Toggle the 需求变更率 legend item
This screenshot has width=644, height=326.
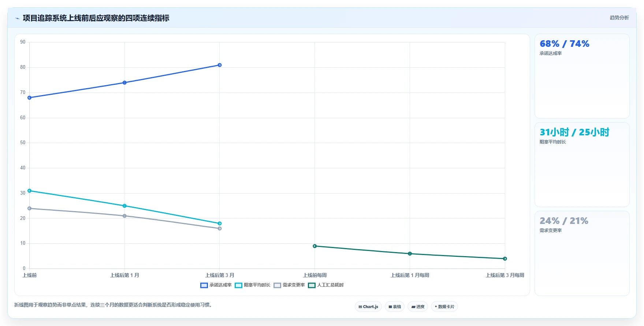coord(289,285)
